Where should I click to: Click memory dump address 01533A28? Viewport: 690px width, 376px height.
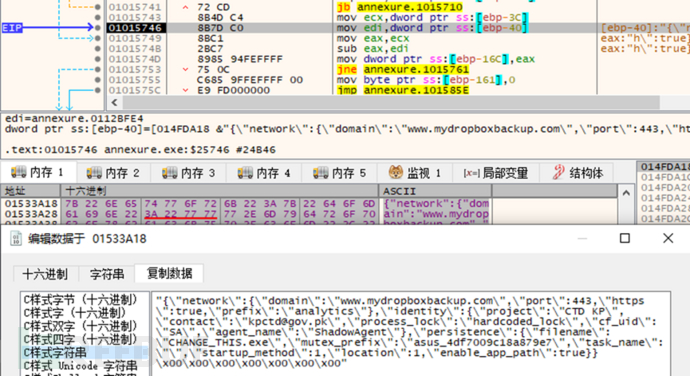coord(31,214)
